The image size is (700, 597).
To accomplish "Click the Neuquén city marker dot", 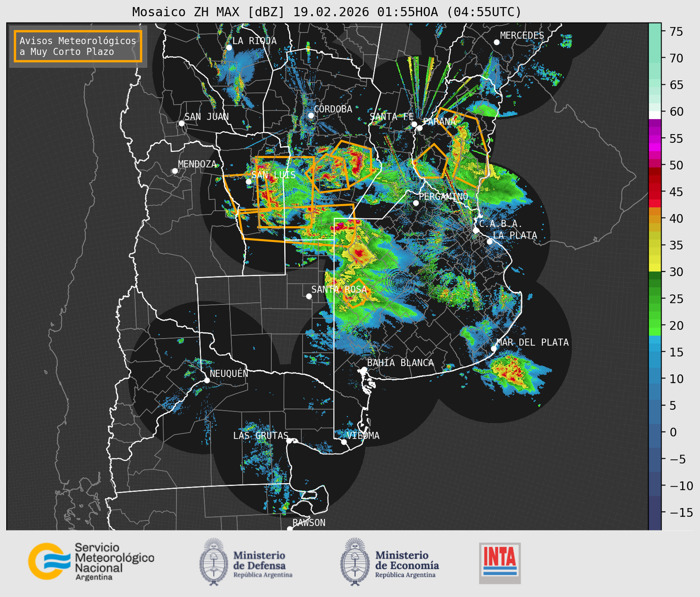I will [207, 380].
